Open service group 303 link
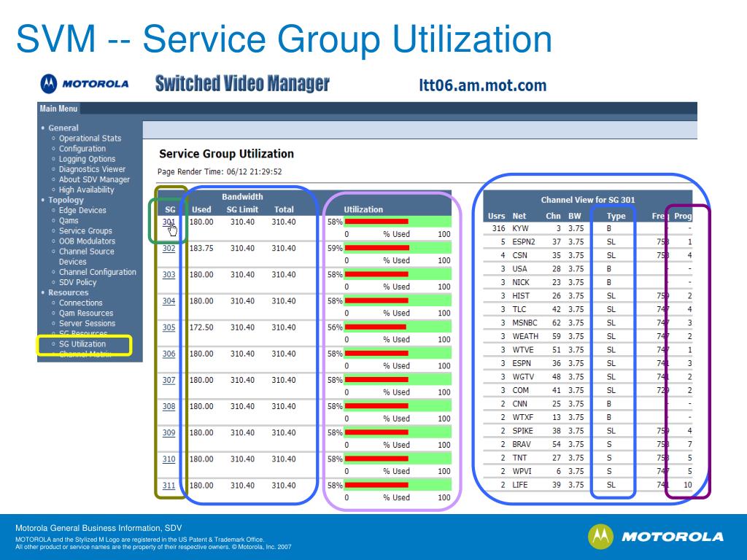This screenshot has height=560, width=747. click(x=169, y=275)
